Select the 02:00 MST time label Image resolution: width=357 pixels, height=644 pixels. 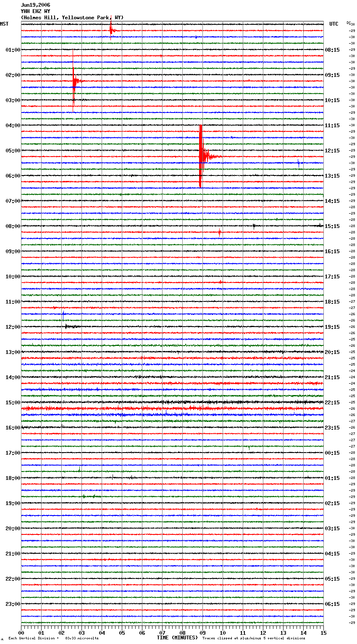click(x=13, y=75)
